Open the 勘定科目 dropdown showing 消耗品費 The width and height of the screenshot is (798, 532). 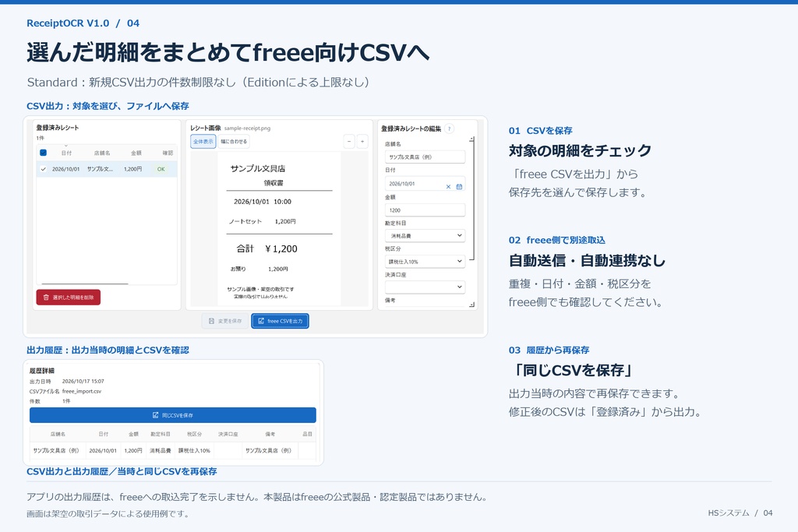pos(425,235)
